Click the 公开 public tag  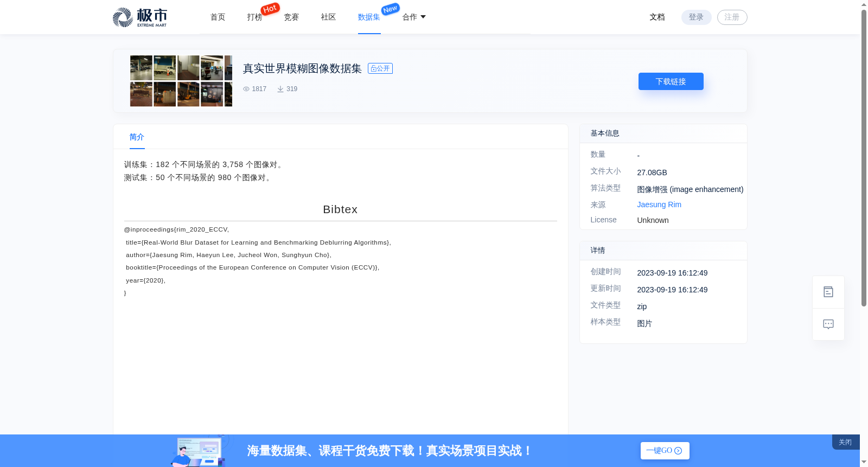coord(380,68)
